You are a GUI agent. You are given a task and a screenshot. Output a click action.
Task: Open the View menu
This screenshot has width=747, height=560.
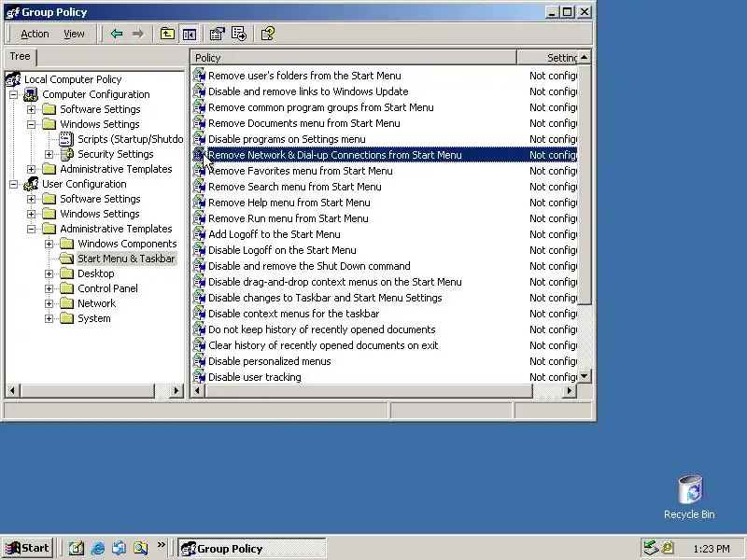74,34
